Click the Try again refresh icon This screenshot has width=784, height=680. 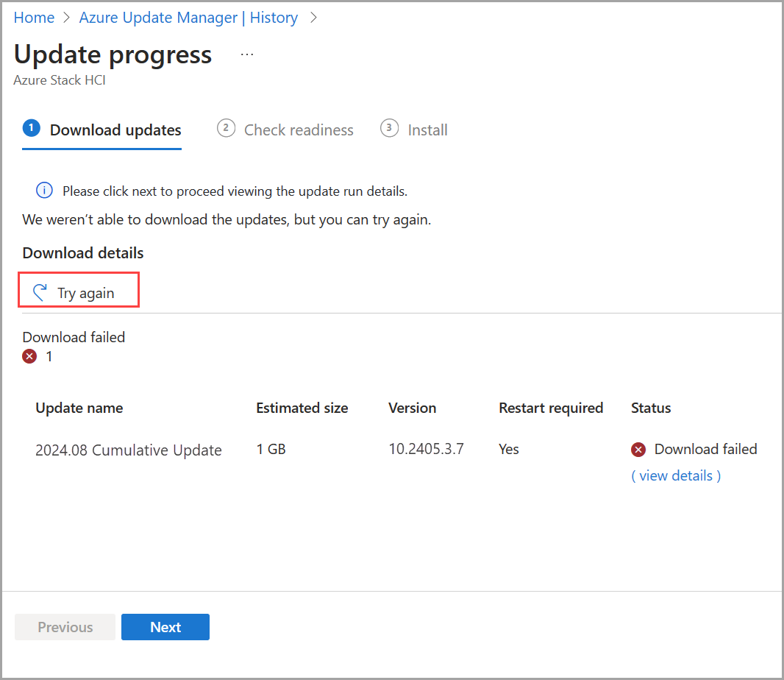click(40, 292)
